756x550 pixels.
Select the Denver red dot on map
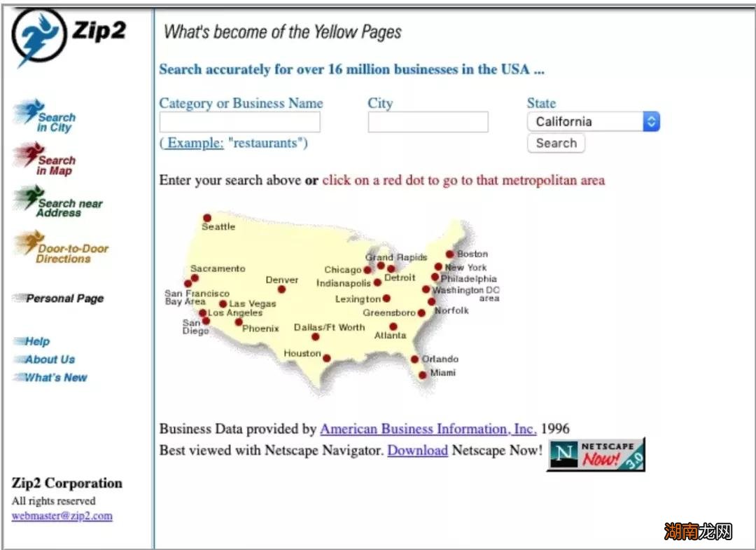pos(281,289)
